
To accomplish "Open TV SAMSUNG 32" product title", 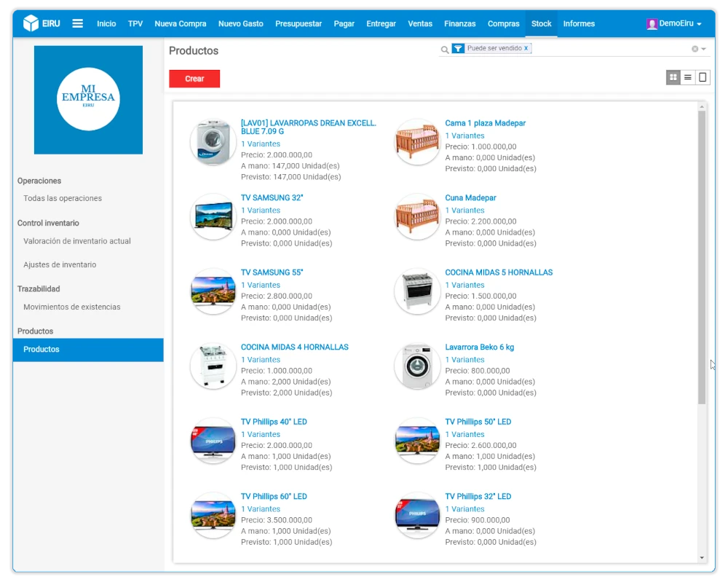I will (272, 198).
